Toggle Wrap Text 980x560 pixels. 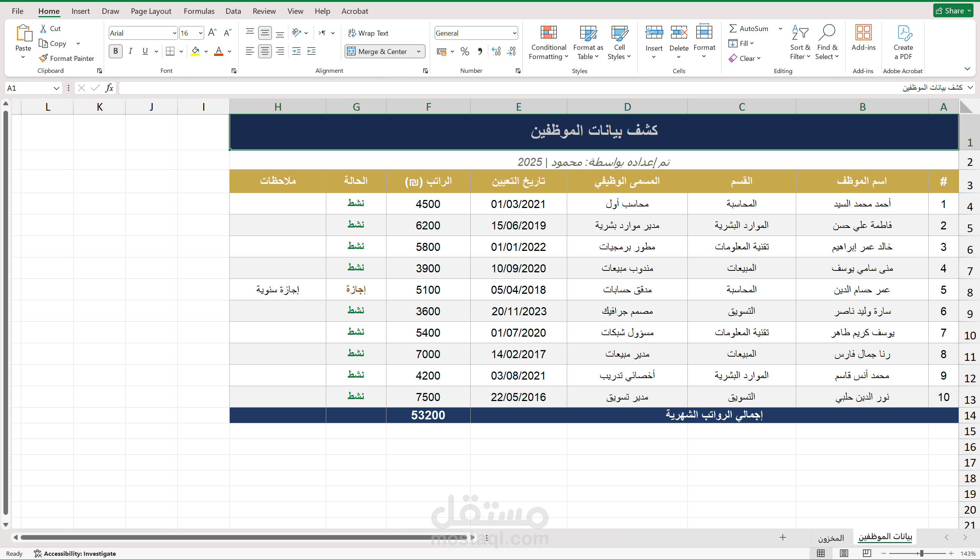[x=368, y=33]
